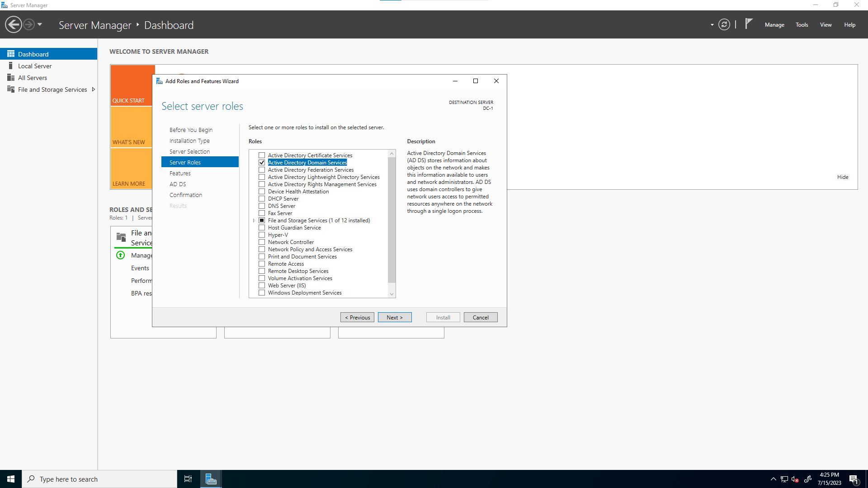Click the Next button
The image size is (868, 488).
click(x=395, y=317)
